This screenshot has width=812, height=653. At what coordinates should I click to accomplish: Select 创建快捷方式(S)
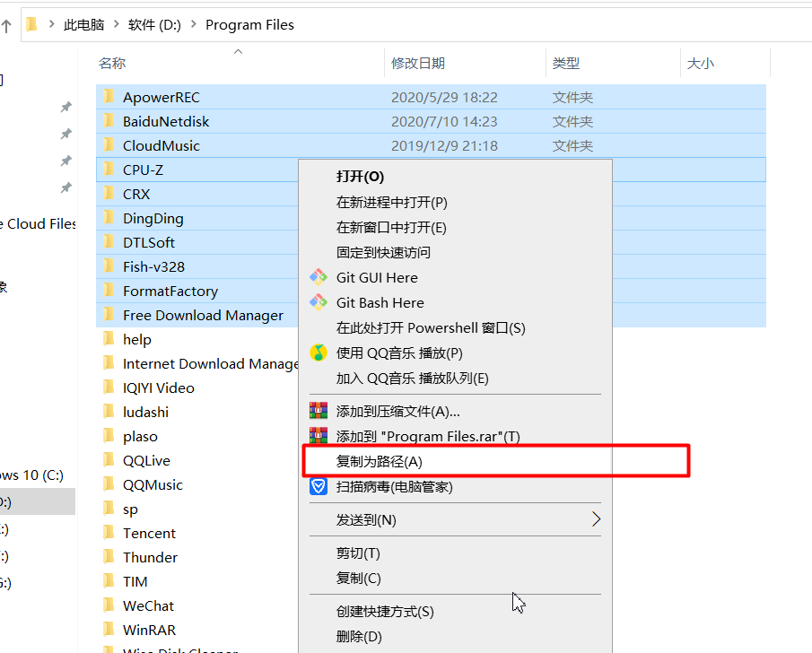385,611
